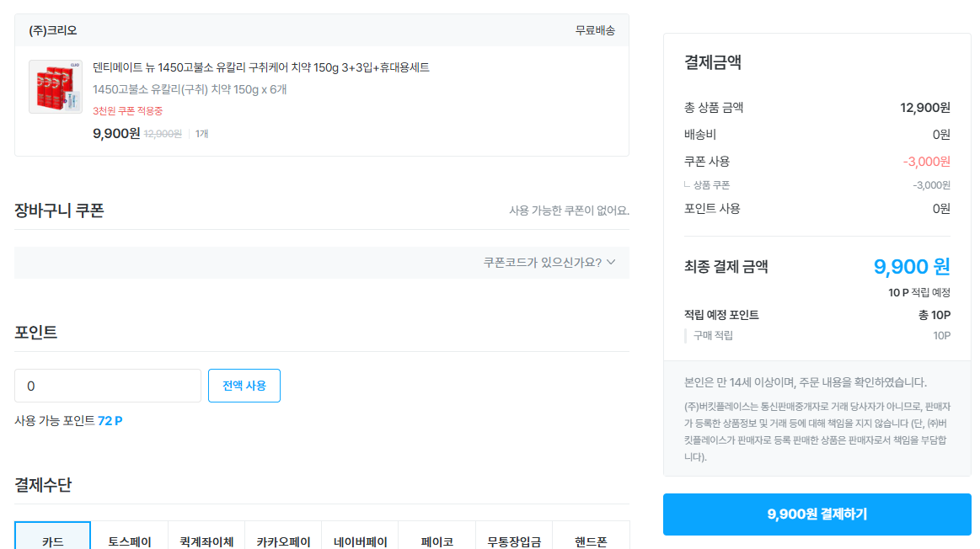This screenshot has width=980, height=549.
Task: Click the available 72 P points value
Action: [110, 421]
